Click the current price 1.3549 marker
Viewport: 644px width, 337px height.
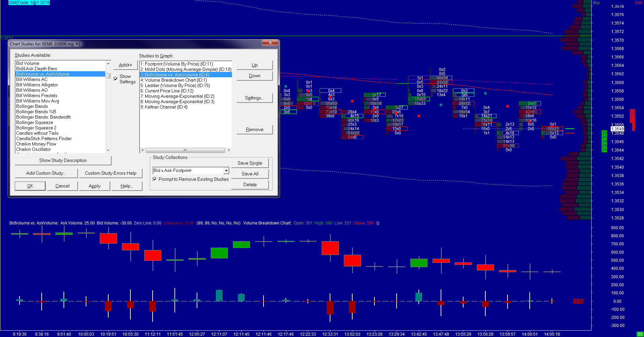coord(617,129)
